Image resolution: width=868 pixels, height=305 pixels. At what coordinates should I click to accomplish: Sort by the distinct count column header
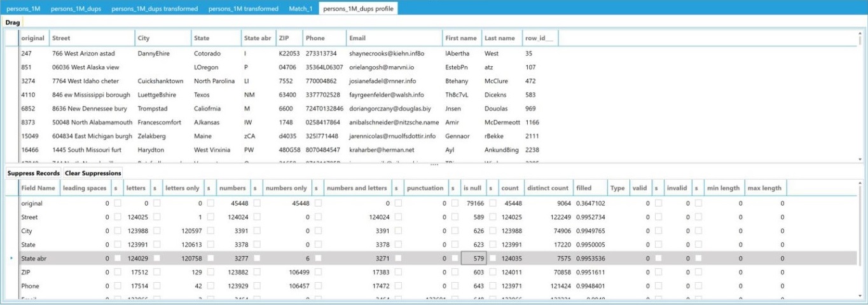pyautogui.click(x=548, y=188)
